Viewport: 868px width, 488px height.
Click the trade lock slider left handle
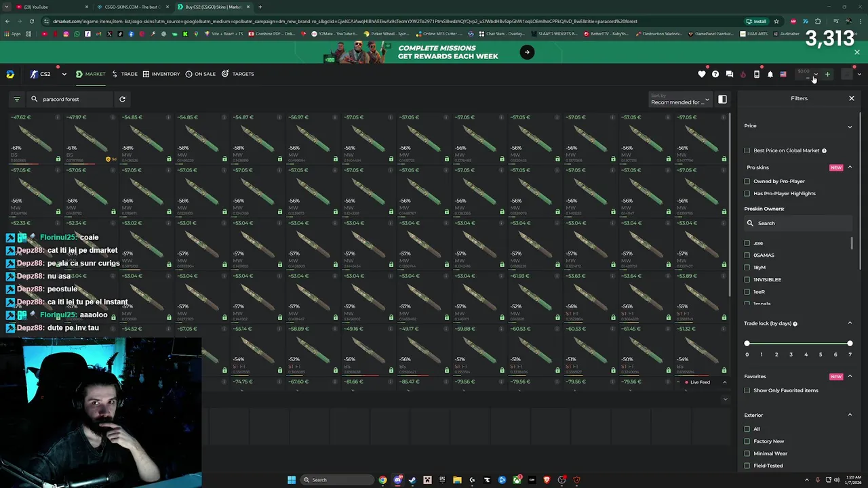(x=747, y=344)
